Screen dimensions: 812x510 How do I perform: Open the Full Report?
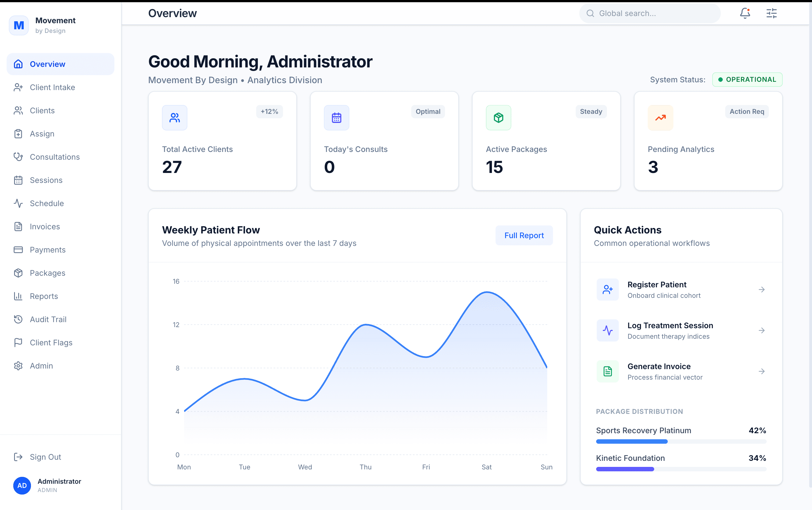pos(524,235)
